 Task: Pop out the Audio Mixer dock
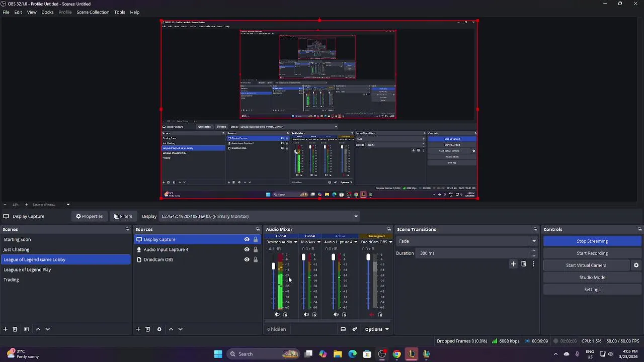coord(389,229)
